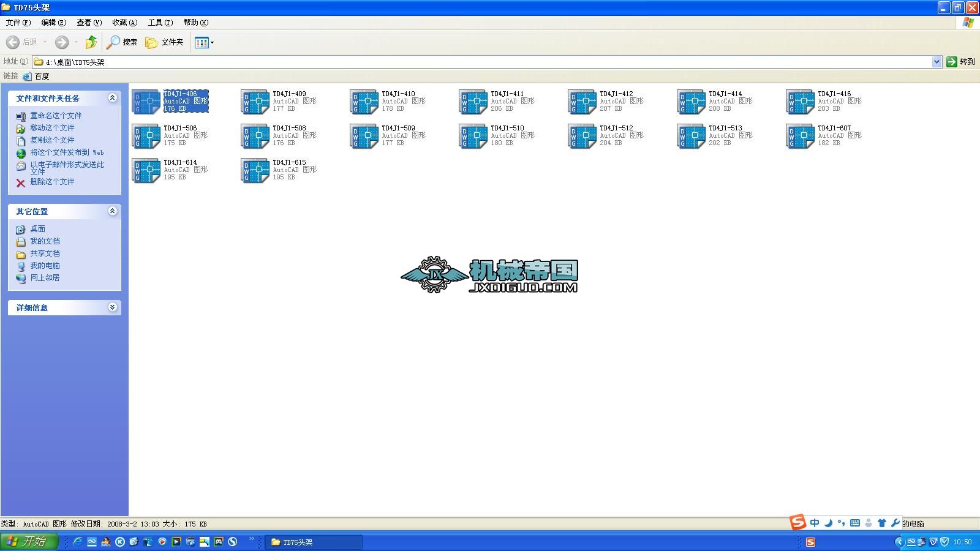This screenshot has width=980, height=551.
Task: Click 将这个文件发布到 Web link
Action: click(67, 152)
